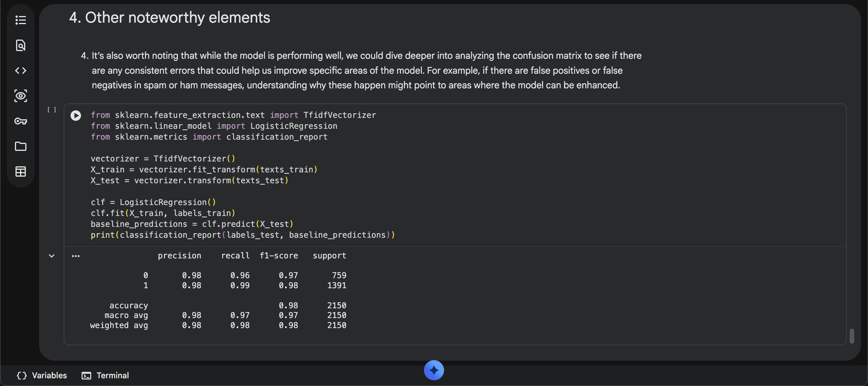Place cursor in the print classification_report line
Viewport: 868px width, 386px height.
click(243, 235)
